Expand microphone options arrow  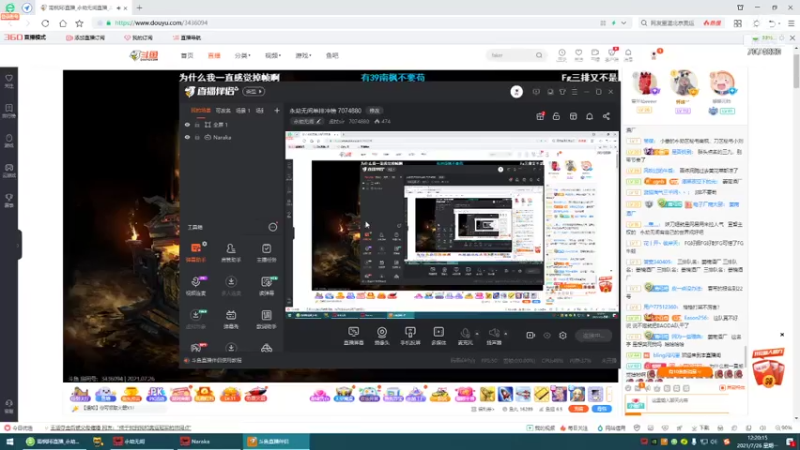tap(477, 334)
